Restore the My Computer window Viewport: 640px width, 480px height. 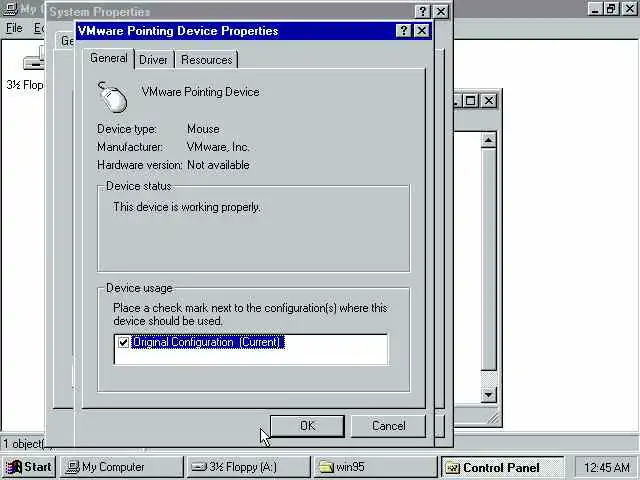[611, 9]
